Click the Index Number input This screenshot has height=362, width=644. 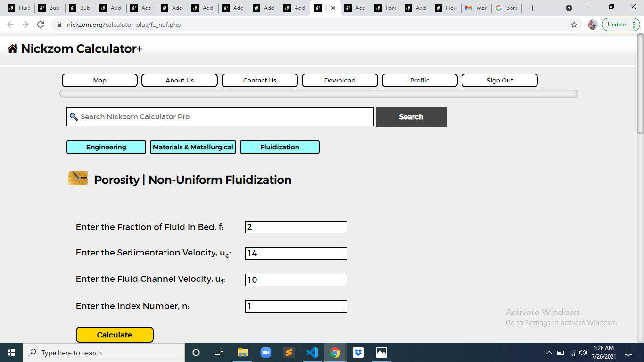296,306
